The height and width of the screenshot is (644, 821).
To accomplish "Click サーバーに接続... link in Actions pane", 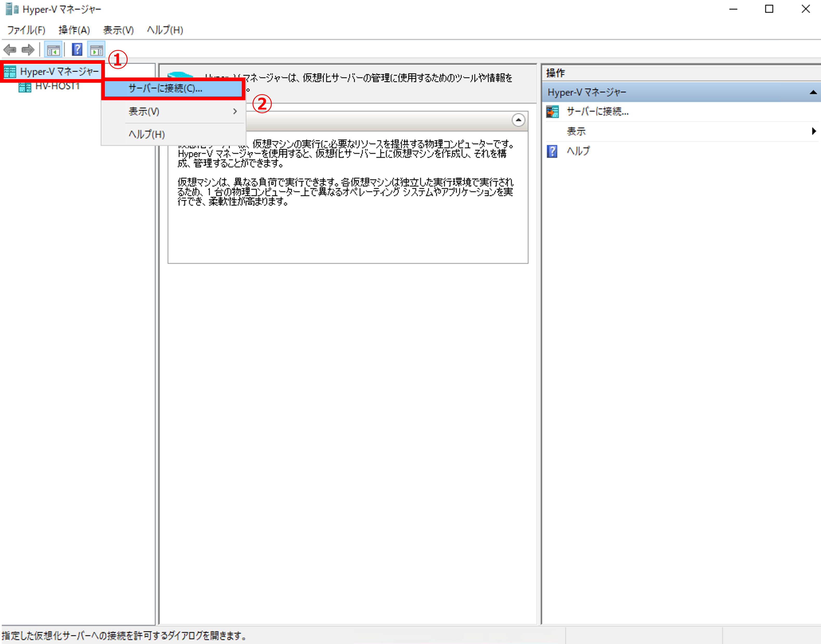I will [x=597, y=112].
